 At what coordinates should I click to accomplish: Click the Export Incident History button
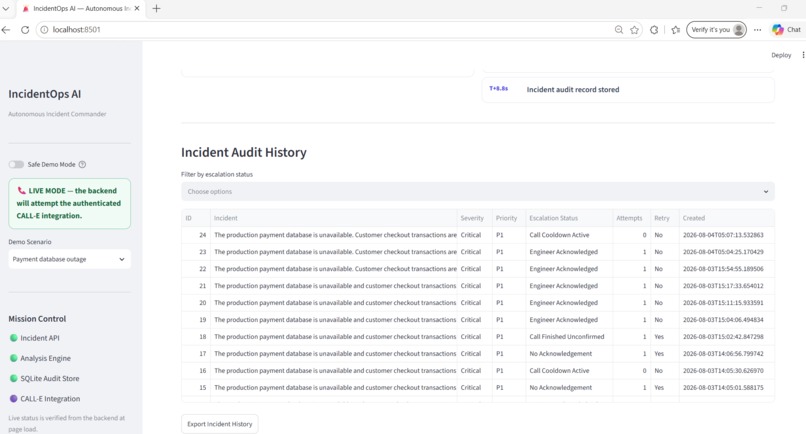coord(219,424)
